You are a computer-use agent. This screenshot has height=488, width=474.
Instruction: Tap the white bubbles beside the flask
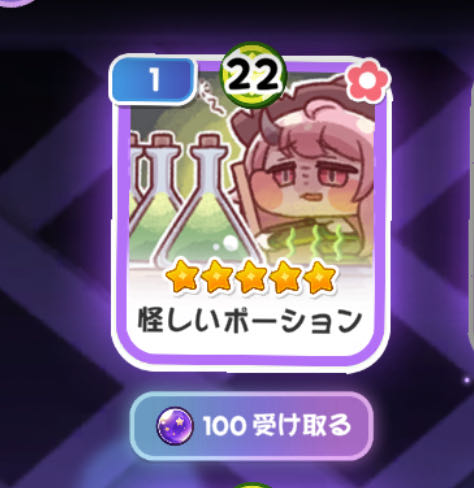coord(227,244)
